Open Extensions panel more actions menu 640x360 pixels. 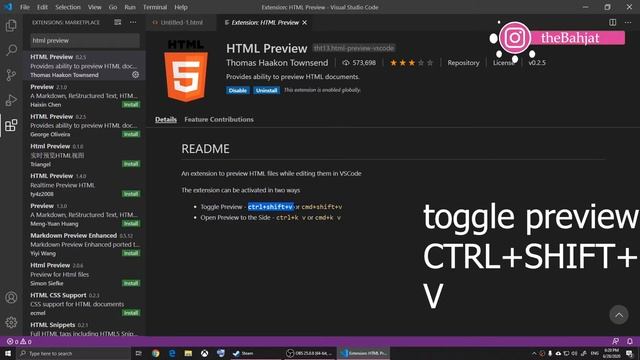[x=133, y=22]
